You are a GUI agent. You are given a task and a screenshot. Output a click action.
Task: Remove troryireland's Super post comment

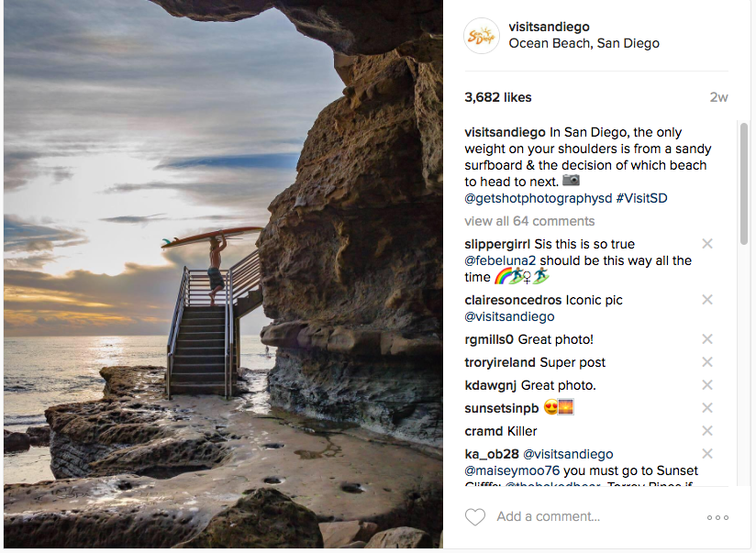pos(706,361)
